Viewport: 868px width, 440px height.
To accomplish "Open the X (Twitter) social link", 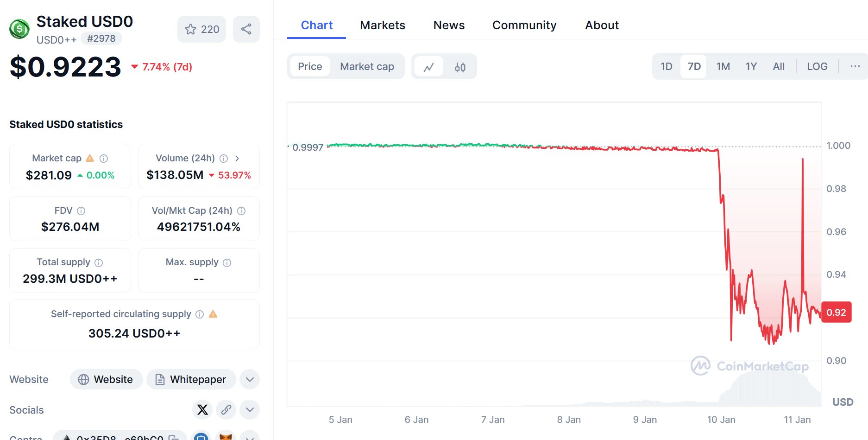I will pos(202,409).
